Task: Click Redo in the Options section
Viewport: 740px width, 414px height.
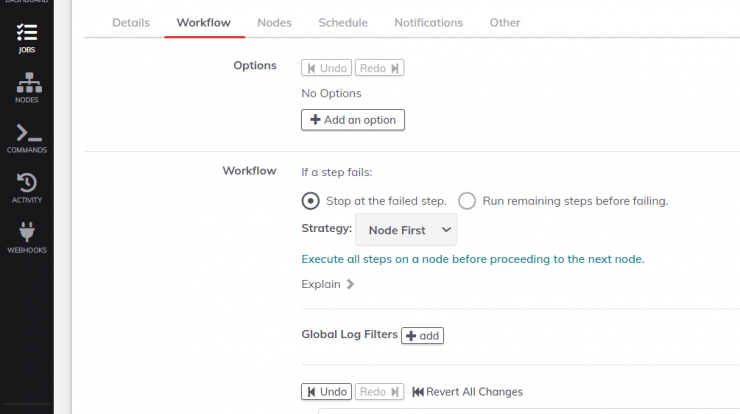Action: (x=379, y=68)
